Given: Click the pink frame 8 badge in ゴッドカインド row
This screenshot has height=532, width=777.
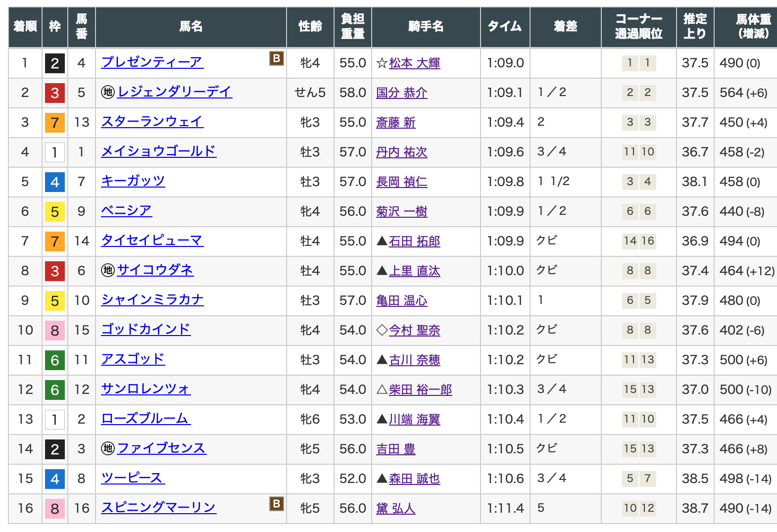Looking at the screenshot, I should tap(55, 330).
